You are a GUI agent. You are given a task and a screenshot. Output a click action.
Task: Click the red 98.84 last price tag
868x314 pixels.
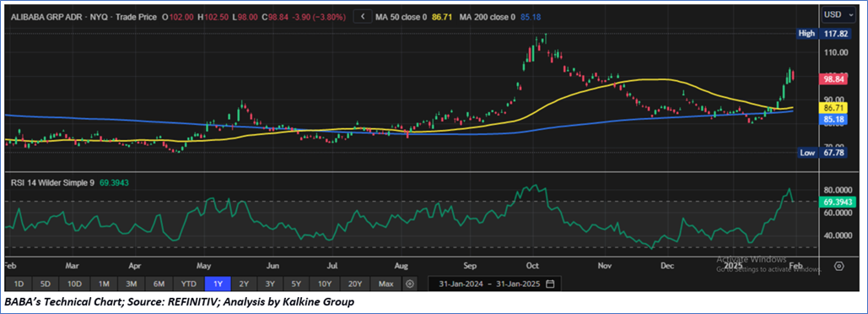833,79
